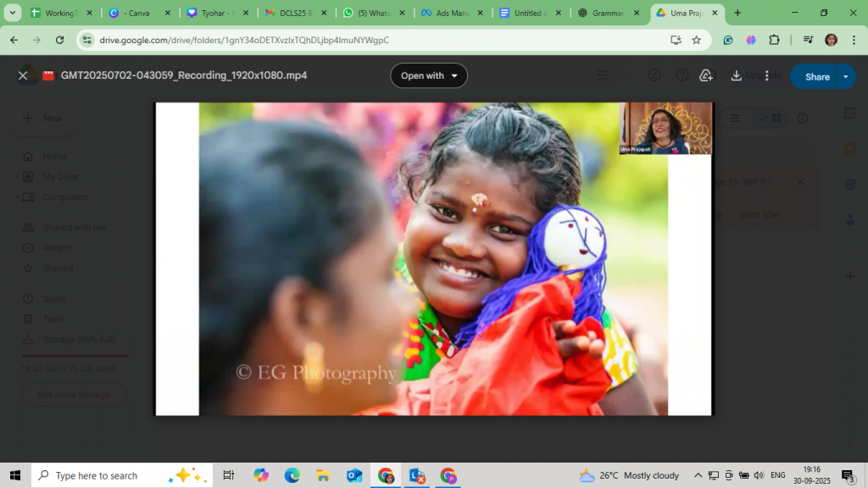Screen dimensions: 868x488
Task: Launch Outlook from the taskbar
Action: (x=354, y=476)
